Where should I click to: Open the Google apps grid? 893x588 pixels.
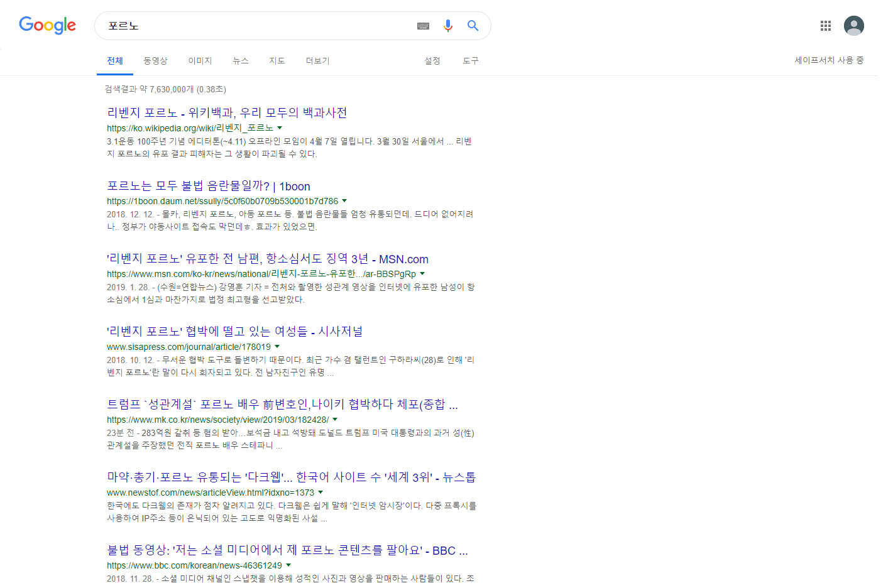(x=826, y=26)
